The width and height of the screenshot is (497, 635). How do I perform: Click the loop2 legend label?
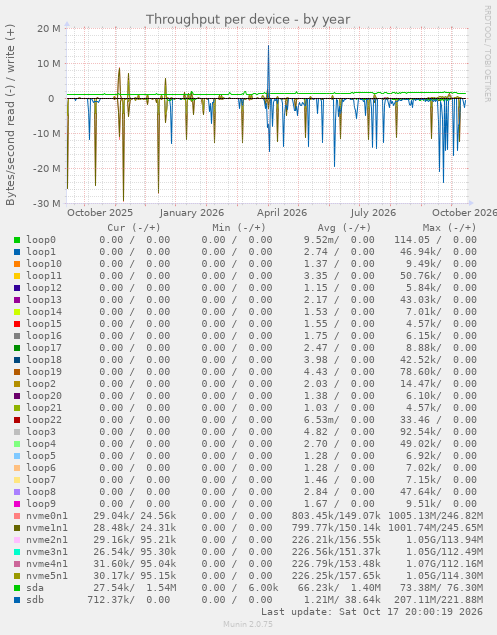click(x=41, y=384)
